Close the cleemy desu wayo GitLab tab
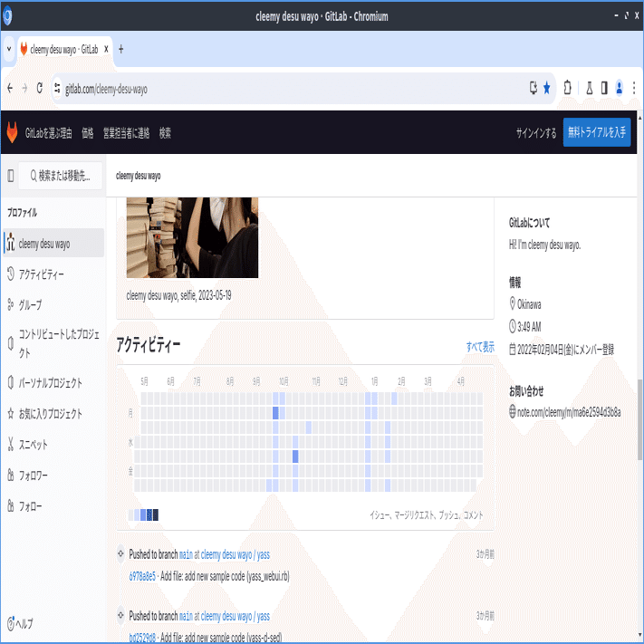644x644 pixels. point(106,49)
